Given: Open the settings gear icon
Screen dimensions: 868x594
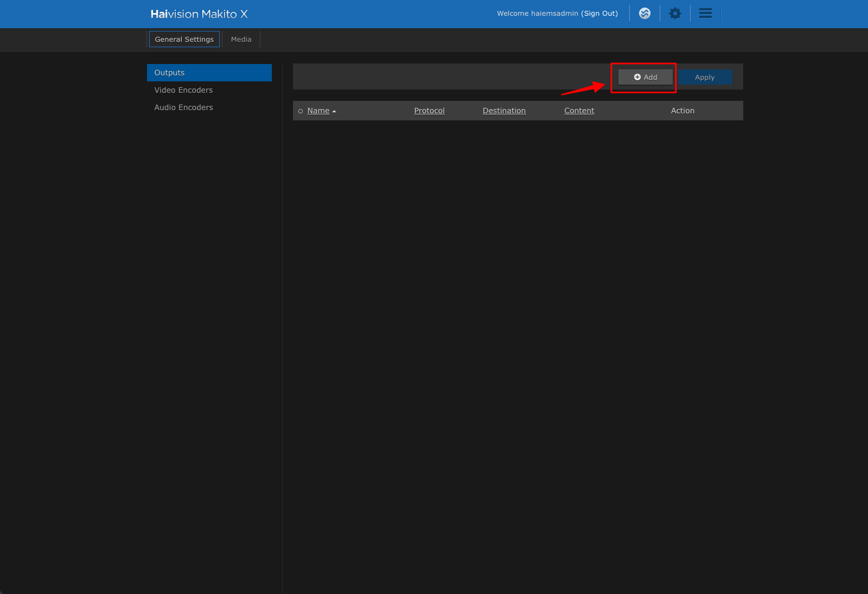Looking at the screenshot, I should (675, 14).
